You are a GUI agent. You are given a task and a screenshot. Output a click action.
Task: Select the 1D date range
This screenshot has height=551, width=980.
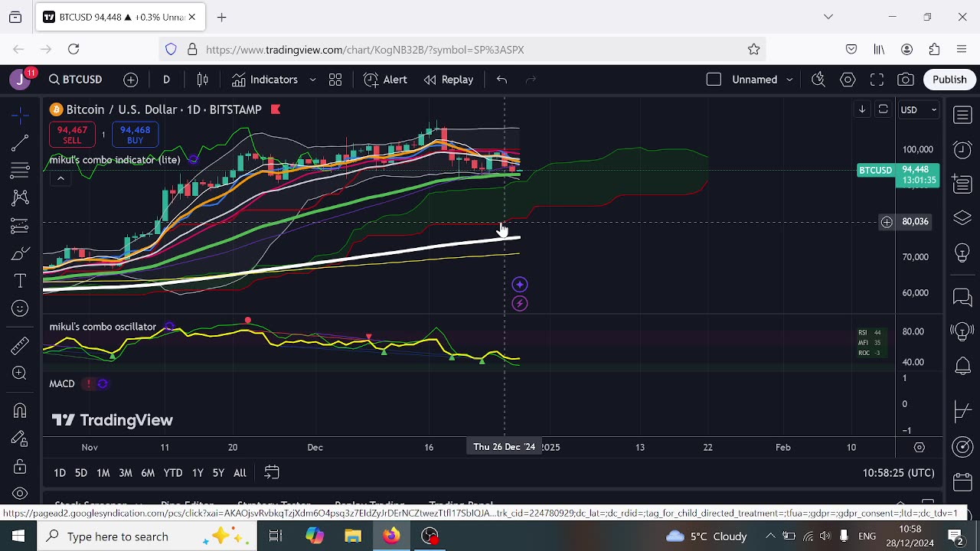click(x=60, y=473)
